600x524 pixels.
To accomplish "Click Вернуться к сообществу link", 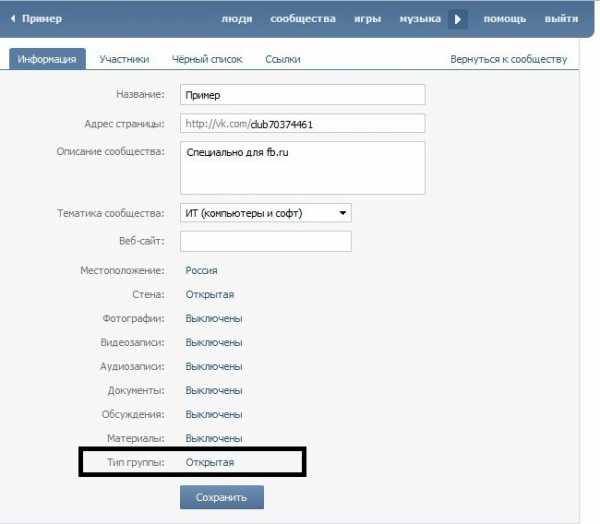I will point(508,59).
